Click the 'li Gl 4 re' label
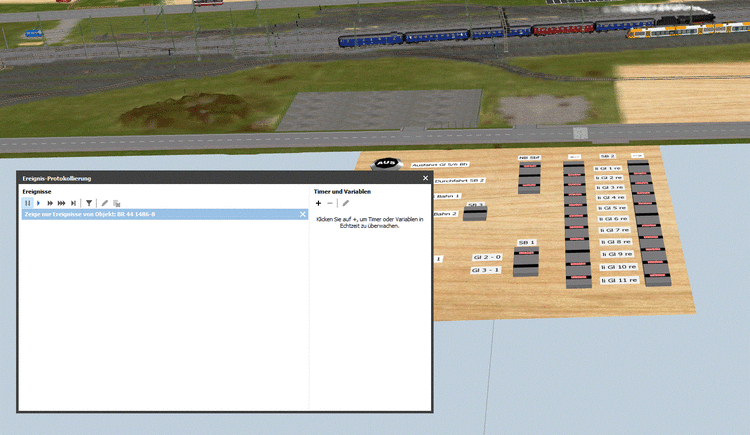 pos(611,197)
